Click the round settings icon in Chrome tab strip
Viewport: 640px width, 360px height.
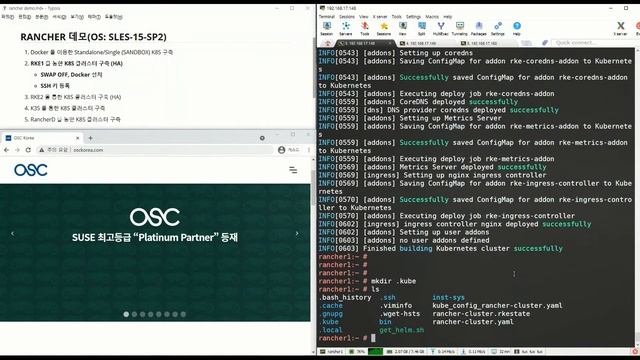[262, 138]
